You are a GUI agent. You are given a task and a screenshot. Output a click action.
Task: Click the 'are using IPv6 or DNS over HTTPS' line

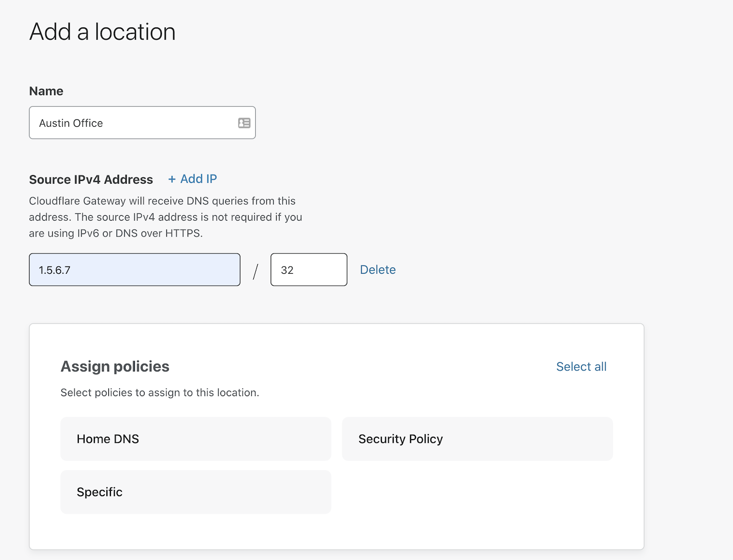[116, 233]
